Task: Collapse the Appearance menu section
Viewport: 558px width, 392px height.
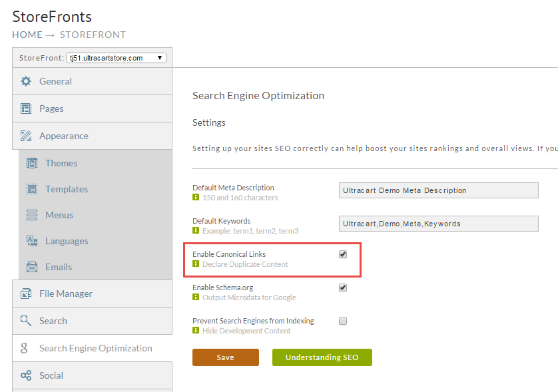Action: click(x=92, y=136)
